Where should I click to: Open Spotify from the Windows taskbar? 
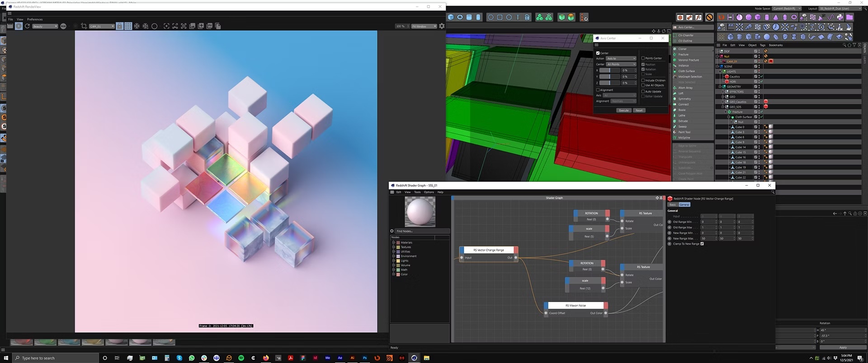tap(241, 358)
